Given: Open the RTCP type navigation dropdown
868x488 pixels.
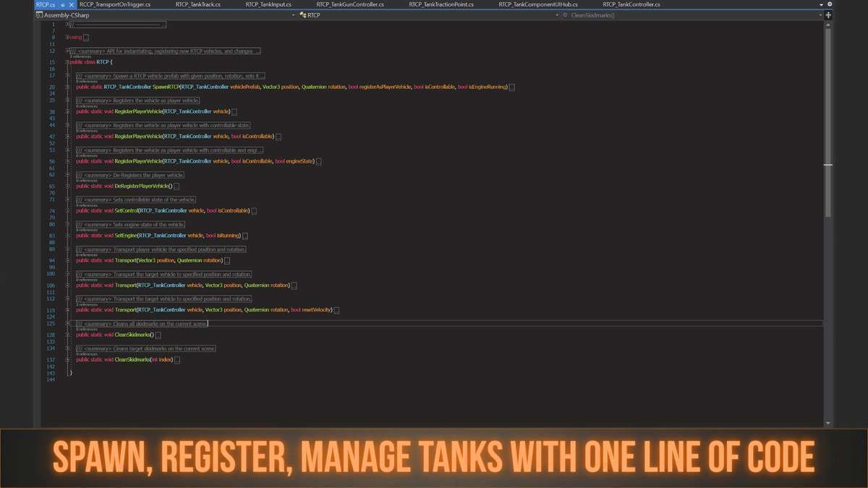Looking at the screenshot, I should point(430,14).
